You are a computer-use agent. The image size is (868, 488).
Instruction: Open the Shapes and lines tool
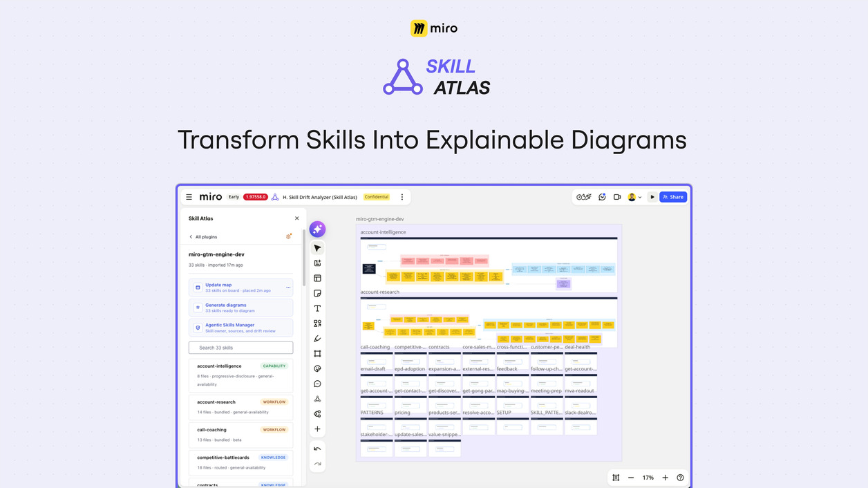pyautogui.click(x=317, y=323)
